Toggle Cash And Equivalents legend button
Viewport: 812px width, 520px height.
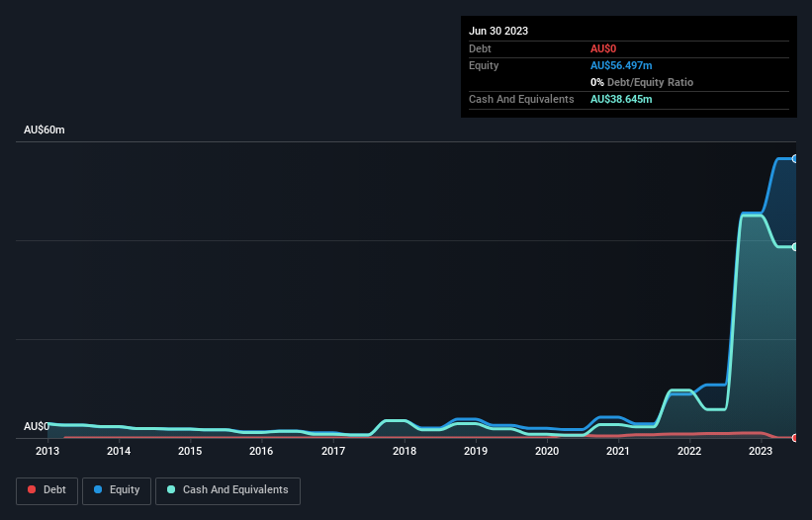(x=227, y=490)
